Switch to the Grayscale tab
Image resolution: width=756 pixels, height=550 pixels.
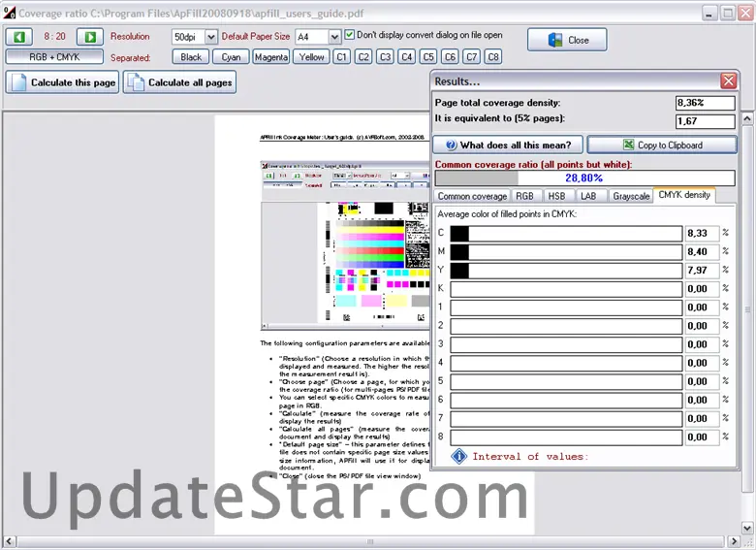pyautogui.click(x=631, y=196)
